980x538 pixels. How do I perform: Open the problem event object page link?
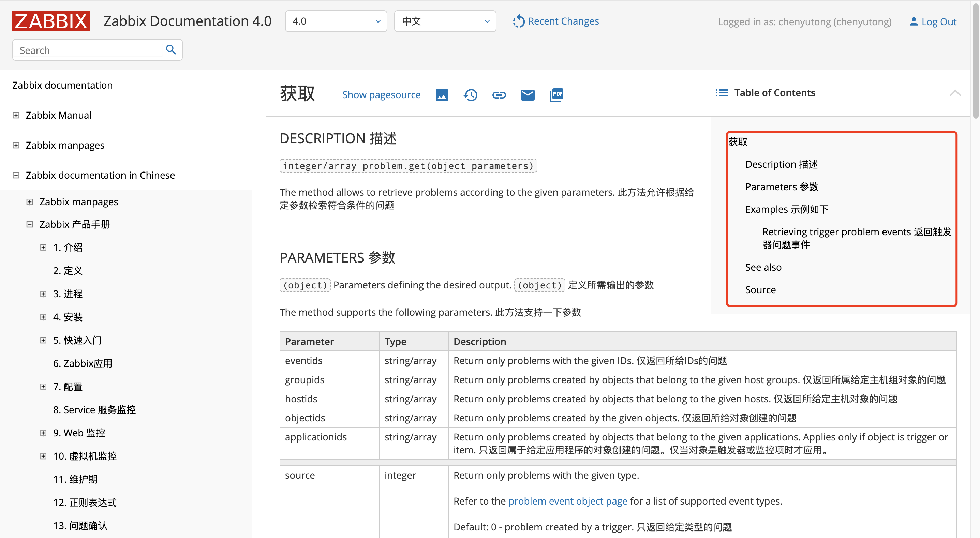(568, 501)
